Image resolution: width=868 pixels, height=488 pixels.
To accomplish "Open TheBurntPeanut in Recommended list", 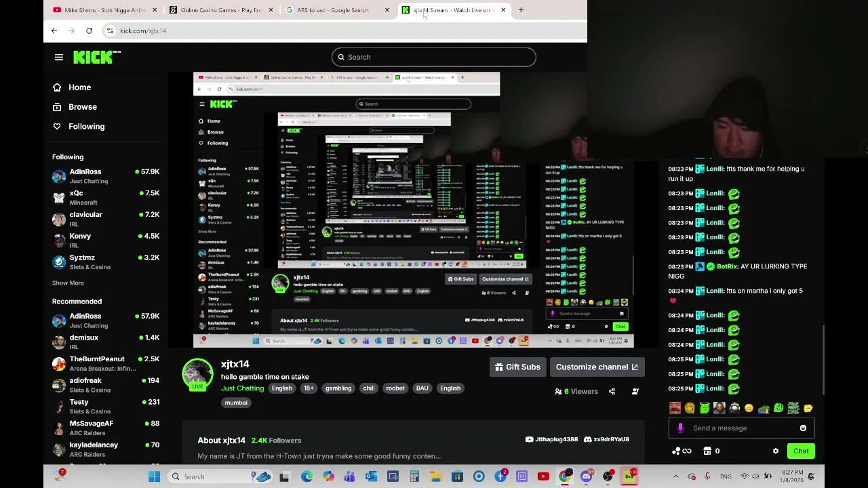I will click(x=106, y=363).
